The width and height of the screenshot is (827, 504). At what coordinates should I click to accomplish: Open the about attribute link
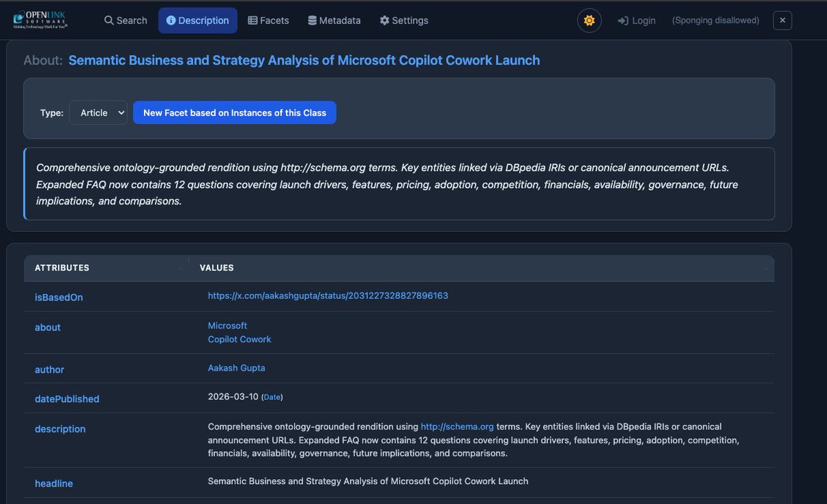pos(48,328)
